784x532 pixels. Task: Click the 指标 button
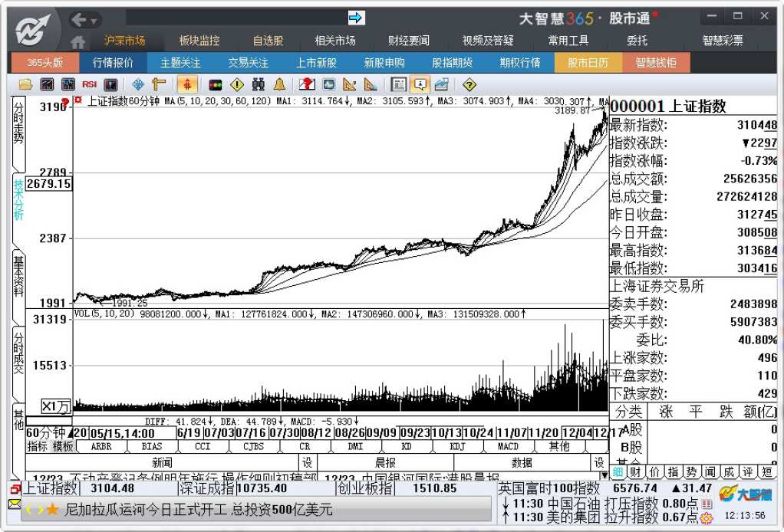(x=38, y=446)
